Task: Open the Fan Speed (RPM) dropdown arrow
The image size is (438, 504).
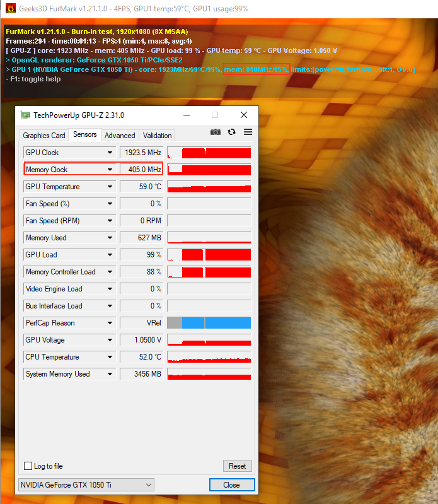Action: (x=110, y=221)
